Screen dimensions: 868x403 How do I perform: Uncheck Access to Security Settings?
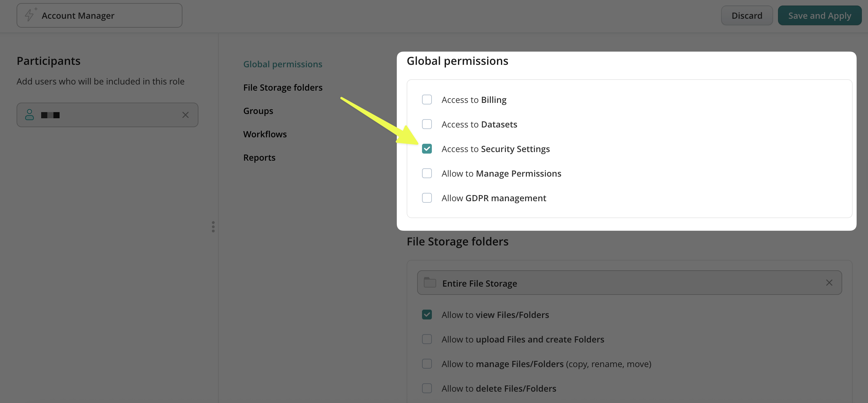427,149
